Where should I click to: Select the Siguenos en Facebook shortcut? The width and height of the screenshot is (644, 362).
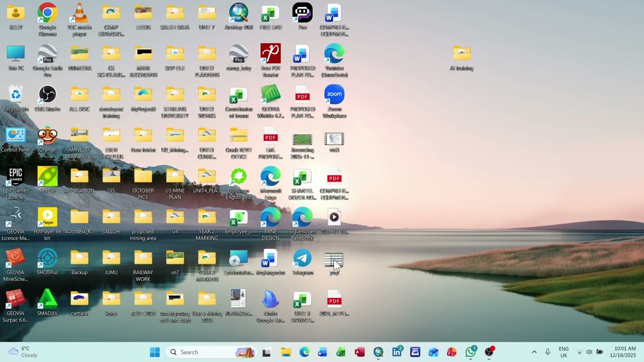click(x=302, y=224)
